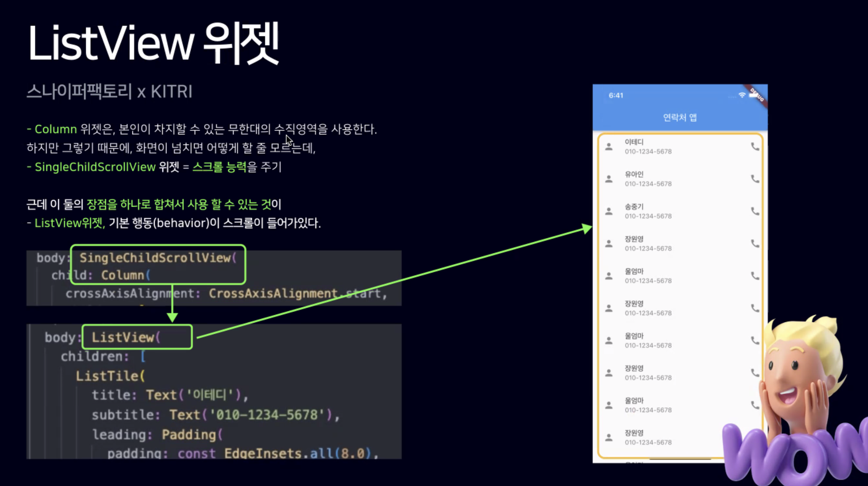This screenshot has height=486, width=868.
Task: Click the highlighted SingleChildScrollView code box
Action: click(158, 264)
